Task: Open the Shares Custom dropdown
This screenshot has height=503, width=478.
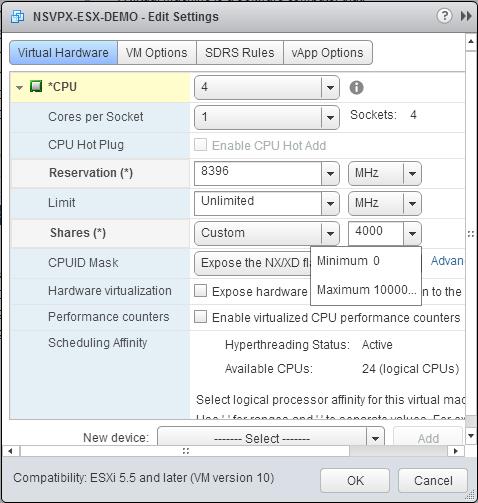Action: (267, 233)
